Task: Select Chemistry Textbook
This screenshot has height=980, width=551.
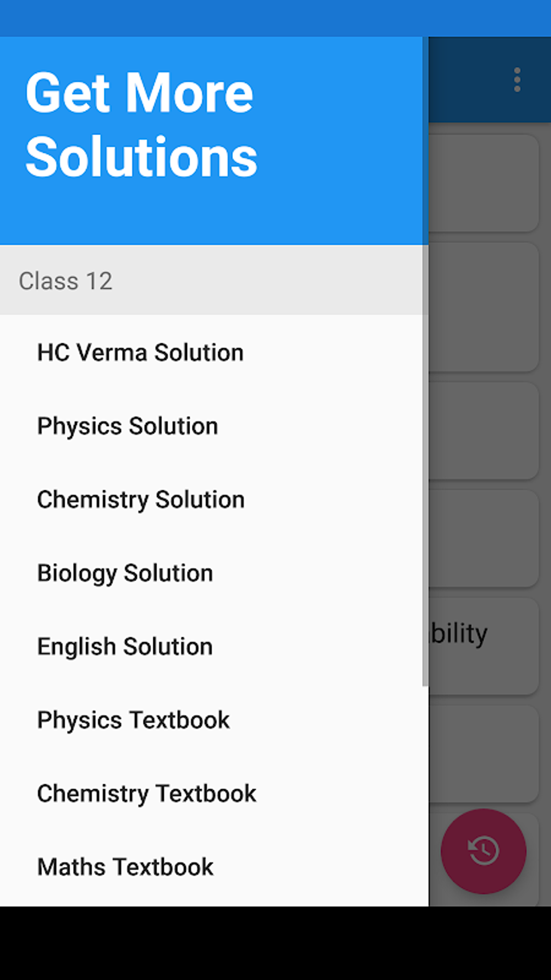Action: 147,794
